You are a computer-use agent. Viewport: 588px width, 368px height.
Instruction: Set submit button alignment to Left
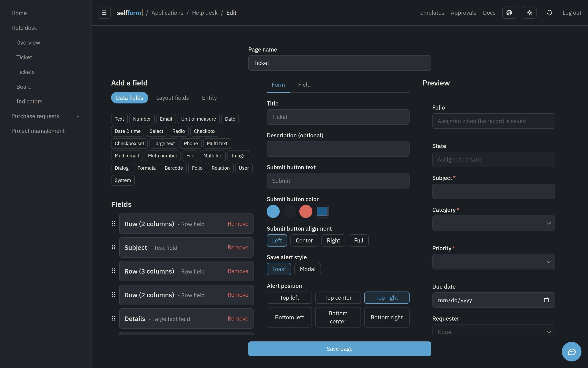coord(277,240)
